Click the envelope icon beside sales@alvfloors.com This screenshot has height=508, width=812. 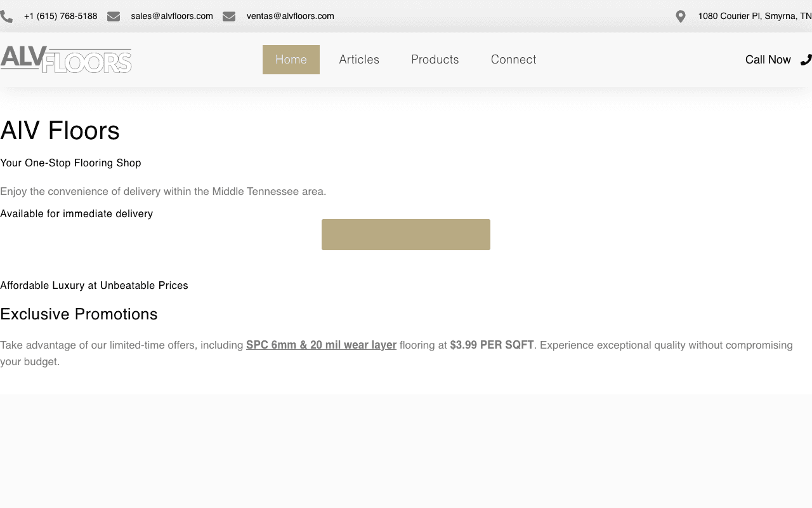(114, 17)
